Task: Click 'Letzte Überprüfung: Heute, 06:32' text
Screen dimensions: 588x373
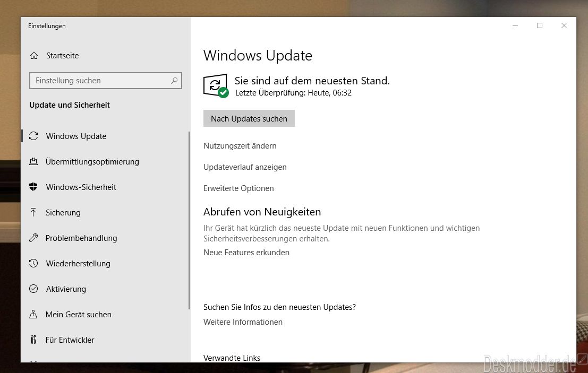Action: coord(293,93)
